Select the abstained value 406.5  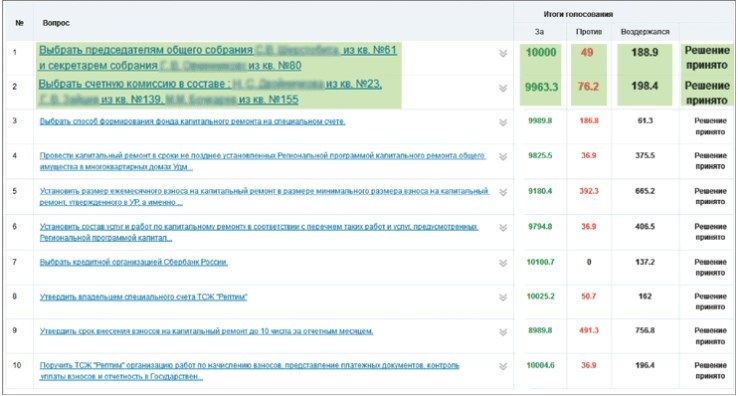point(645,226)
